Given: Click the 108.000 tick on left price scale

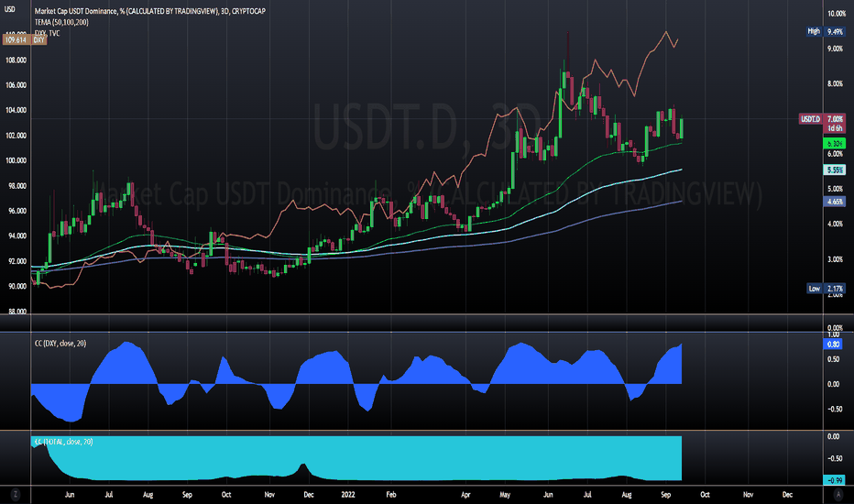Looking at the screenshot, I should [x=16, y=60].
